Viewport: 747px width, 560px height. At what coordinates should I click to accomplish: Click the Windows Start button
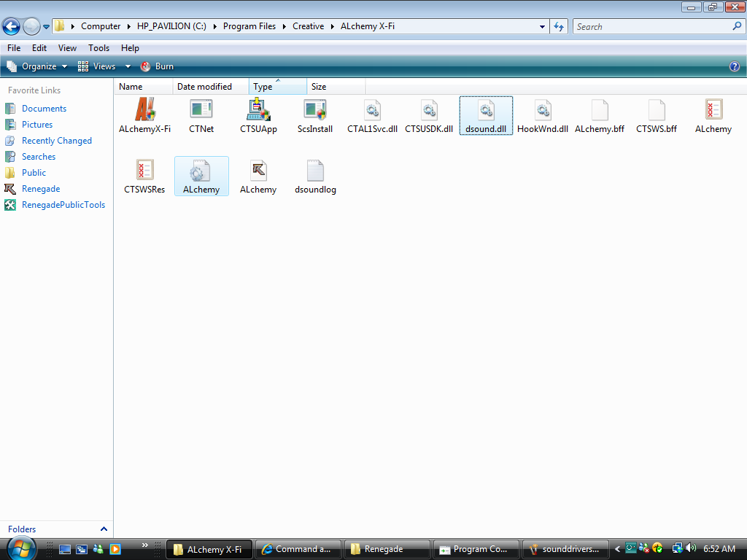click(20, 548)
